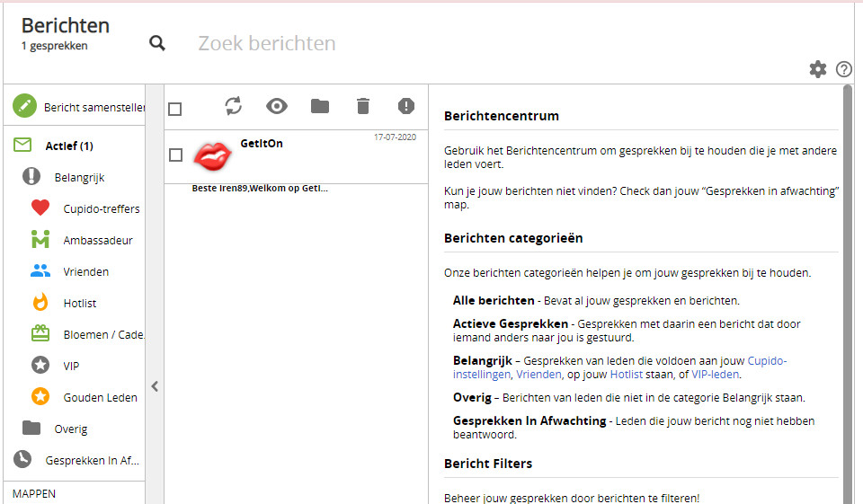Open the VIP-leden link
863x504 pixels.
716,375
